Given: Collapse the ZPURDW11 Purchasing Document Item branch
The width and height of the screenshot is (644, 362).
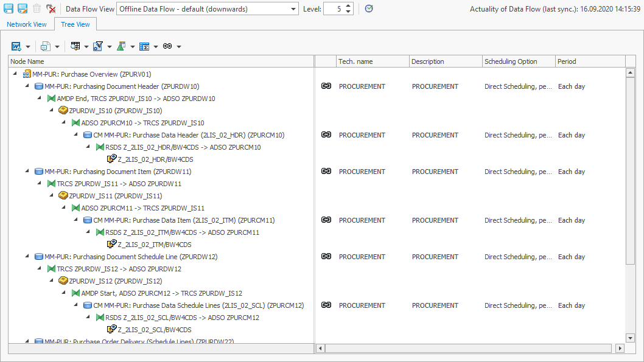Looking at the screenshot, I should coord(26,171).
